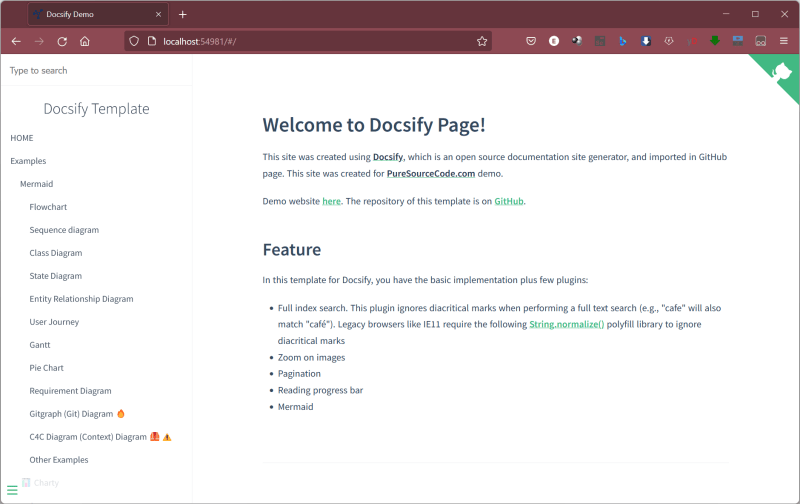Open Entity Relationship Diagram page
Image resolution: width=800 pixels, height=504 pixels.
(x=81, y=299)
